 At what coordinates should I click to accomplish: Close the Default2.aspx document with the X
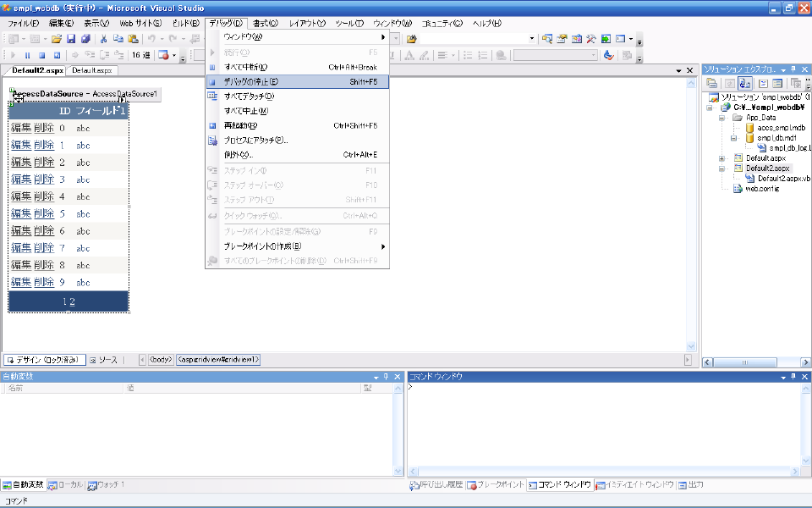pos(689,70)
